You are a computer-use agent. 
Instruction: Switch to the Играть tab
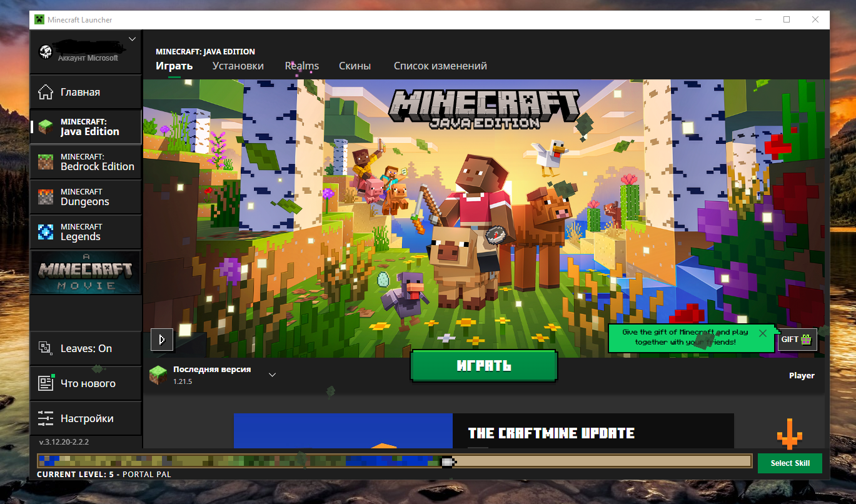(x=174, y=66)
